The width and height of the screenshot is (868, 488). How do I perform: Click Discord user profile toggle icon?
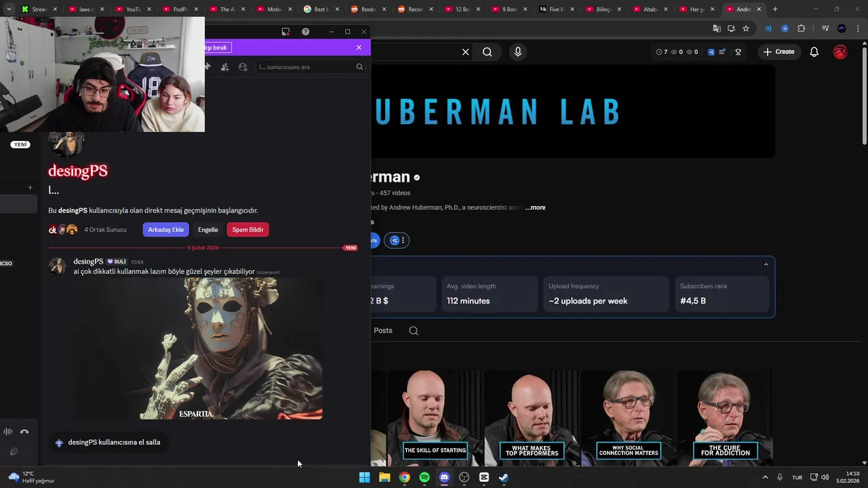pos(243,67)
